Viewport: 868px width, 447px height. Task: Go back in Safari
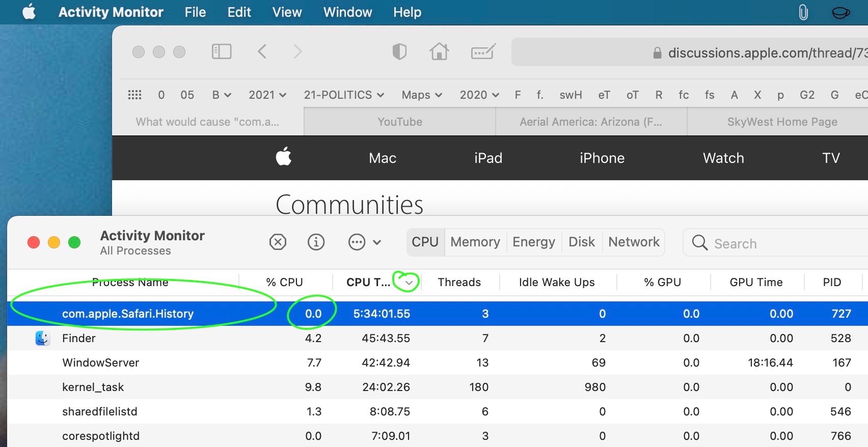pyautogui.click(x=262, y=51)
